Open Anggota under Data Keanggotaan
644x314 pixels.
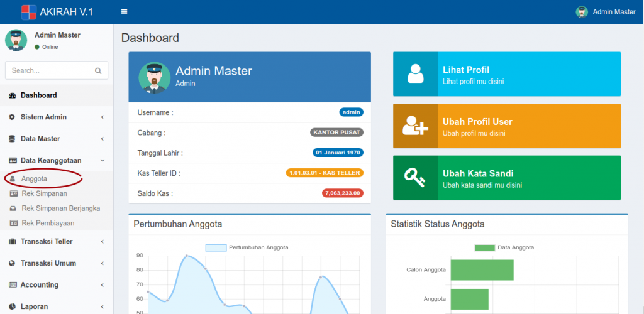34,179
